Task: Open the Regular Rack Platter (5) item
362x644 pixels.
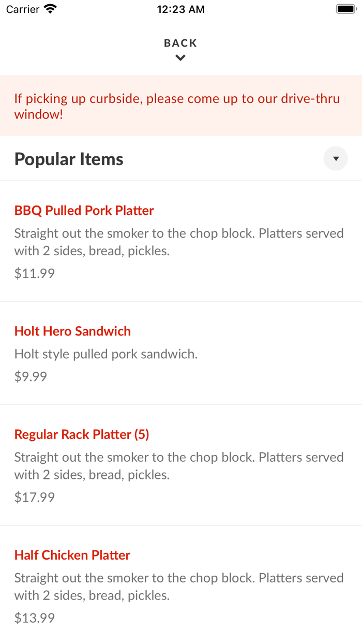Action: coord(82,434)
